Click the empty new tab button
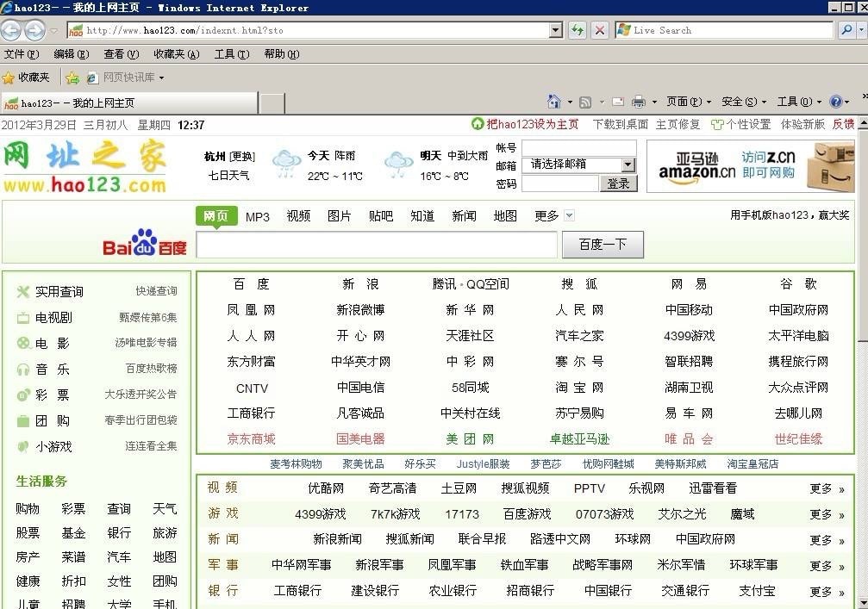The image size is (868, 609). click(x=272, y=103)
